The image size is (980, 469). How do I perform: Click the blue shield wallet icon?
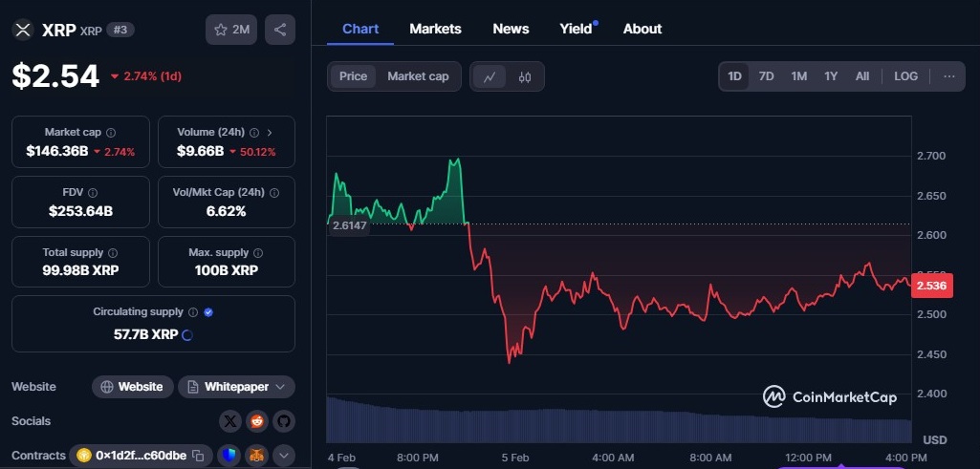click(x=229, y=456)
